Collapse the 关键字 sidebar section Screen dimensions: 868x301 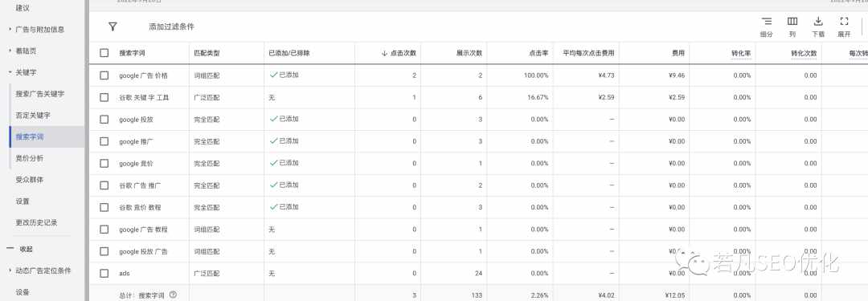click(x=10, y=72)
